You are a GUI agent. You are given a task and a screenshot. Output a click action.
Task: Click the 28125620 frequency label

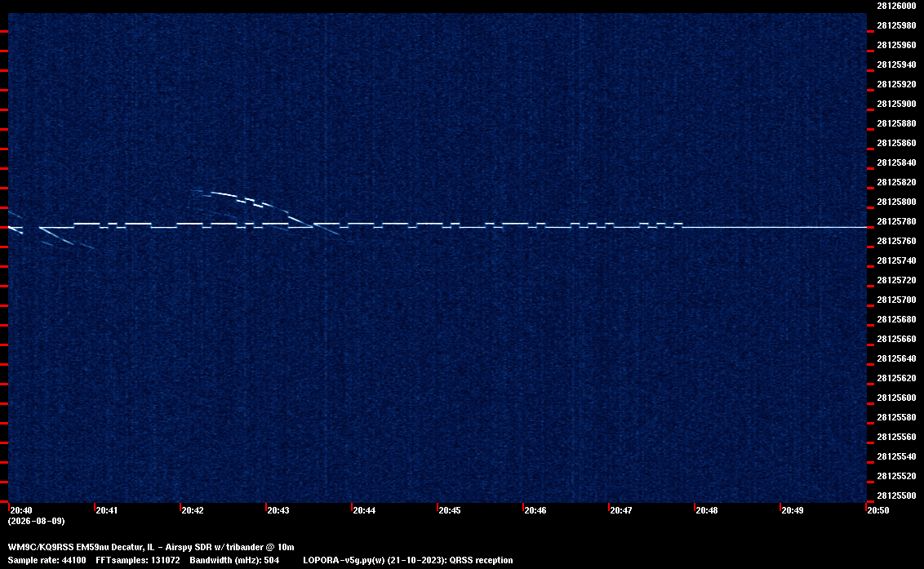click(x=896, y=378)
